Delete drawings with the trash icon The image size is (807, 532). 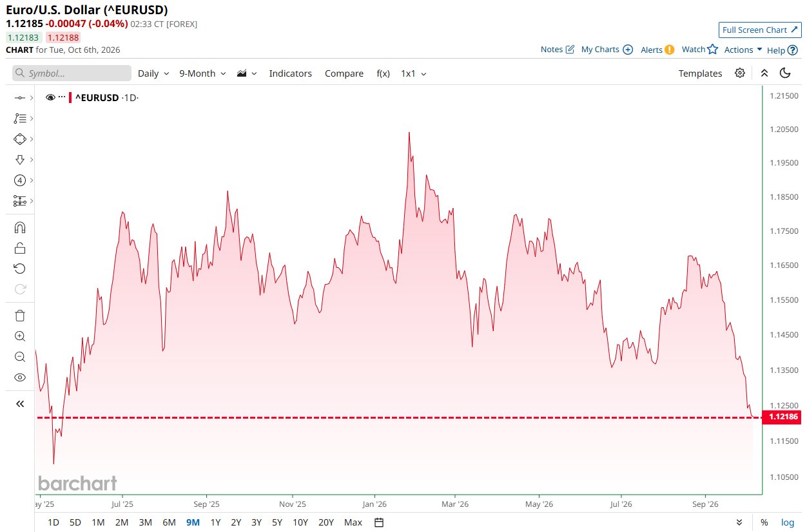pyautogui.click(x=19, y=316)
